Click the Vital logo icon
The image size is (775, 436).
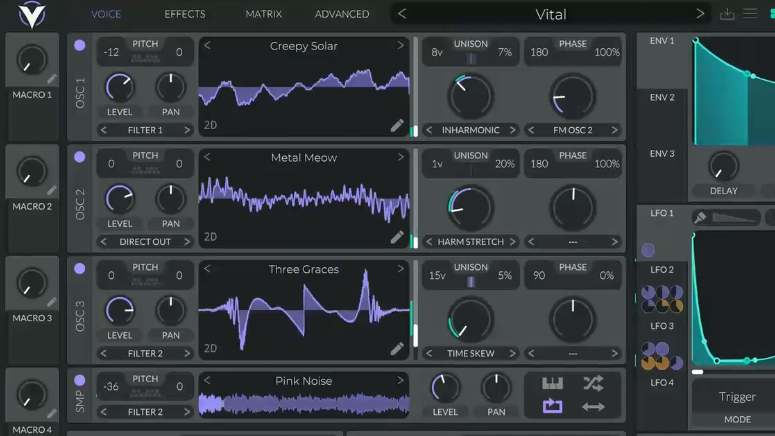32,15
